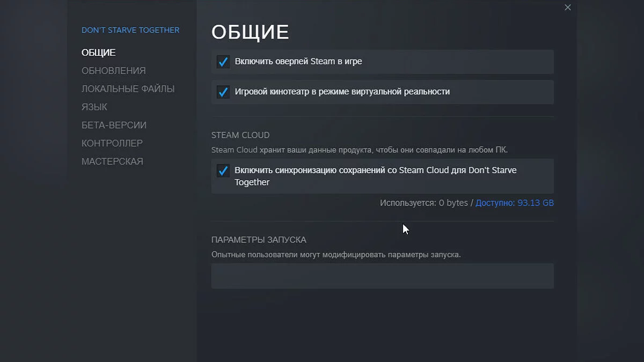
Task: Open the БЕТА-ВЕРСИИ section
Action: [x=114, y=125]
